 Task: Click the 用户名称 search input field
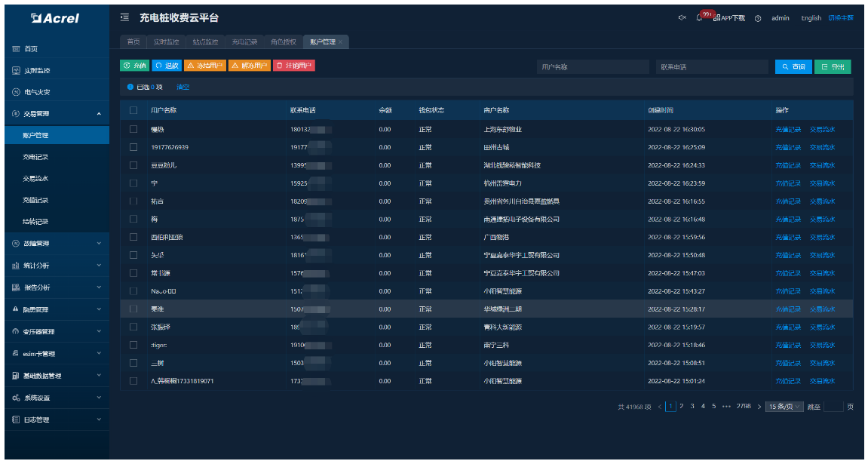point(593,67)
